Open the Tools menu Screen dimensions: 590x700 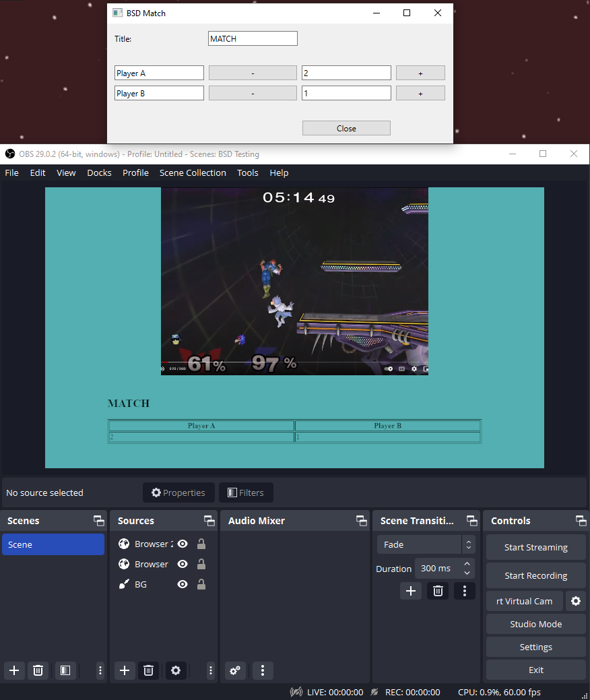[248, 172]
